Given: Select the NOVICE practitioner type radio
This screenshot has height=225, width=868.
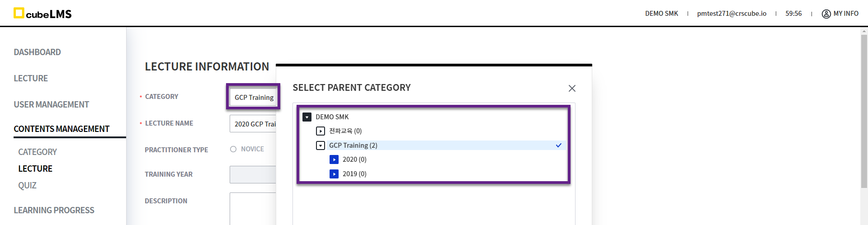Looking at the screenshot, I should pos(233,149).
